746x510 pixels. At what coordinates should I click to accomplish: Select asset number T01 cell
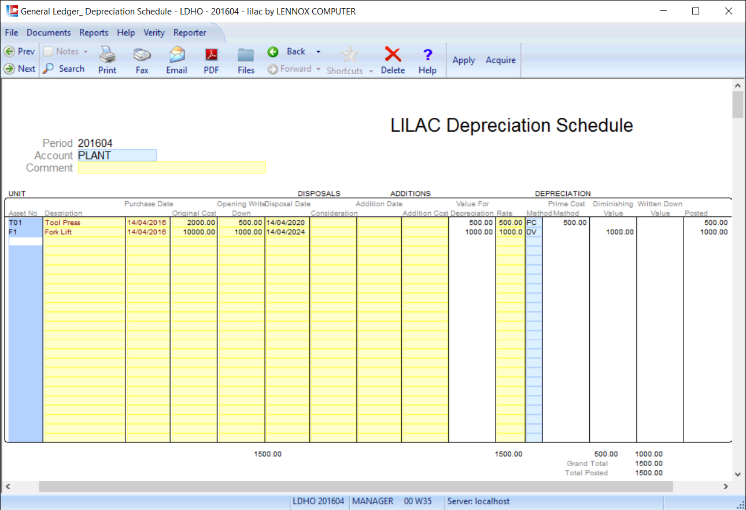25,223
